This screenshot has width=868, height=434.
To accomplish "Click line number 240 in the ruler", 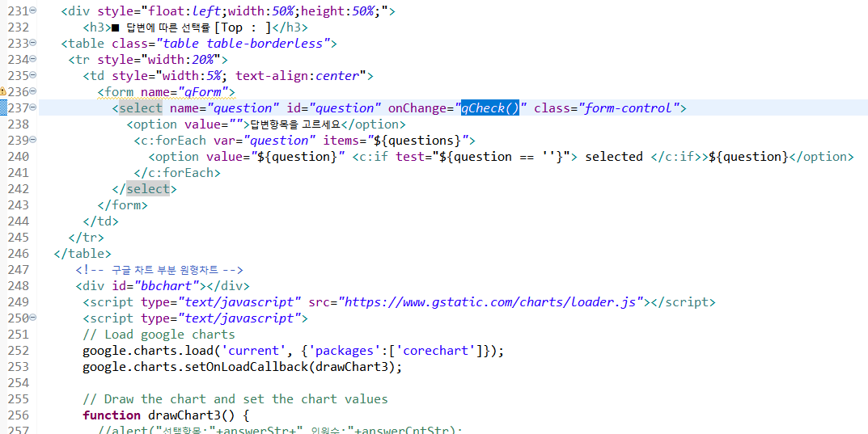I will (x=19, y=157).
